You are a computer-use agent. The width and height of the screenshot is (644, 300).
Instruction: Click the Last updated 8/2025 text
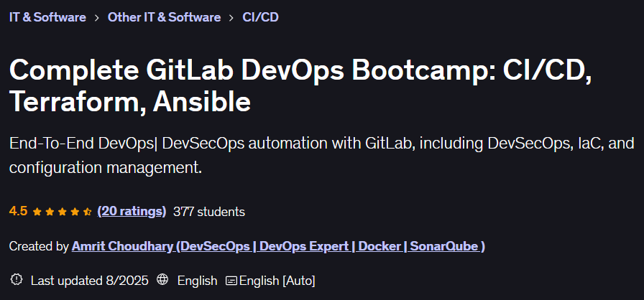pyautogui.click(x=90, y=281)
